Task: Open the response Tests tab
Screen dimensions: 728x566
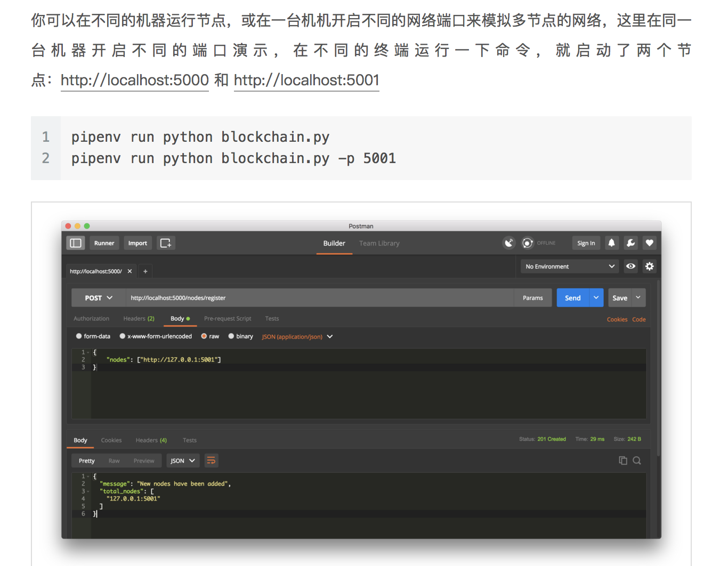Action: 190,440
